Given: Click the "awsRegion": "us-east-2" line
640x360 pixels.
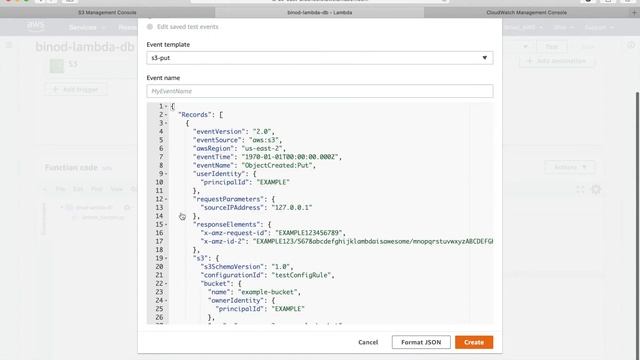Looking at the screenshot, I should coord(239,149).
